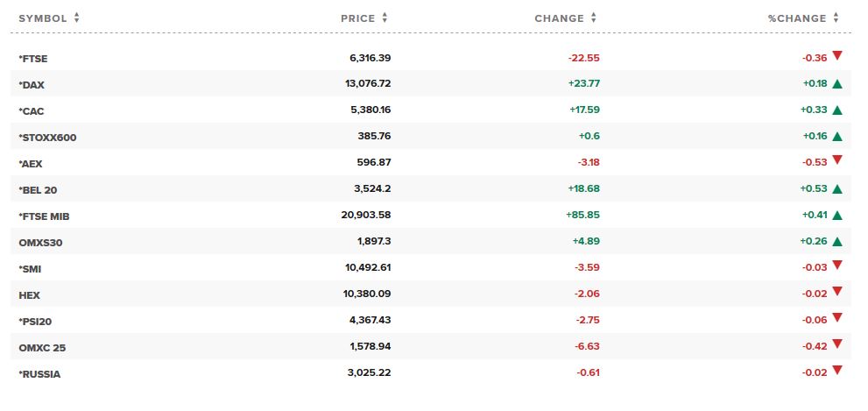The height and width of the screenshot is (411, 868).
Task: Open the *SMI index link
Action: tap(30, 269)
